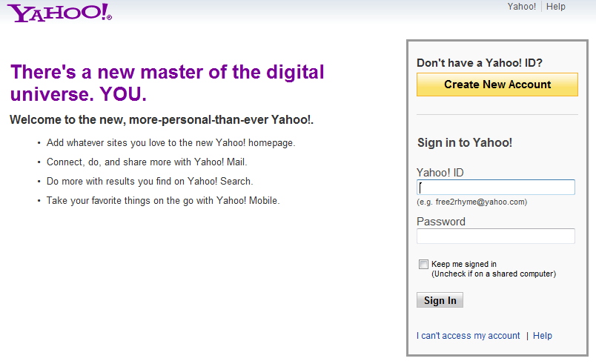596x364 pixels.
Task: Click into the Password field
Action: [495, 236]
